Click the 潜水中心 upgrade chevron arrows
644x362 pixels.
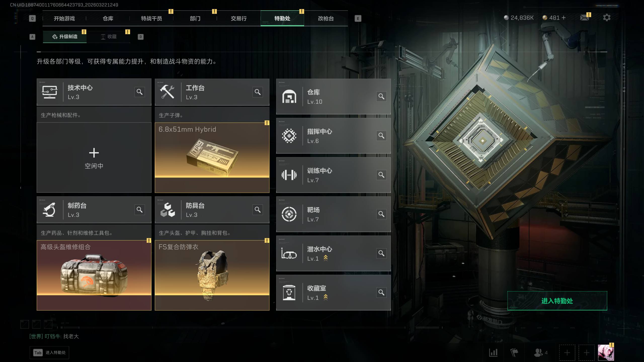326,258
